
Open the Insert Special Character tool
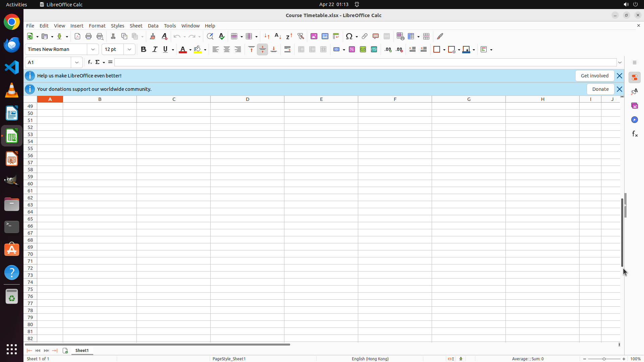[x=349, y=36]
